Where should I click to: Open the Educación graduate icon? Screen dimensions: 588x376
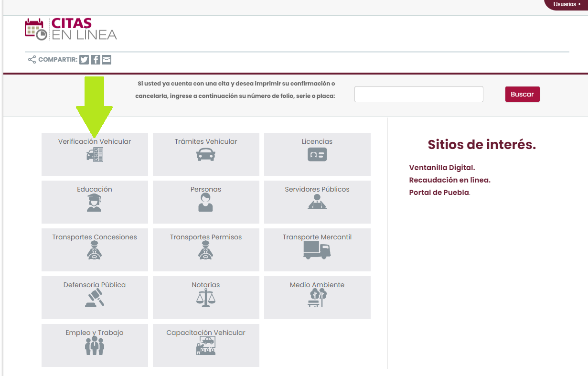pyautogui.click(x=95, y=203)
